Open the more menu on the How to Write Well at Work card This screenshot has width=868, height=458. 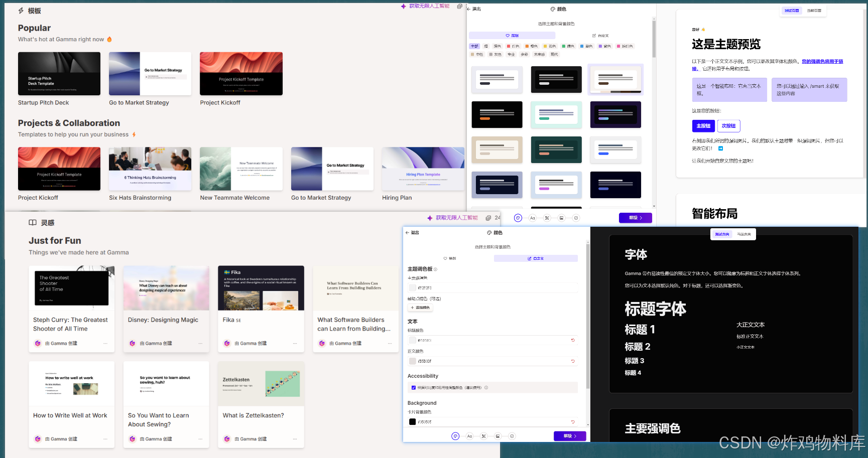click(x=105, y=439)
